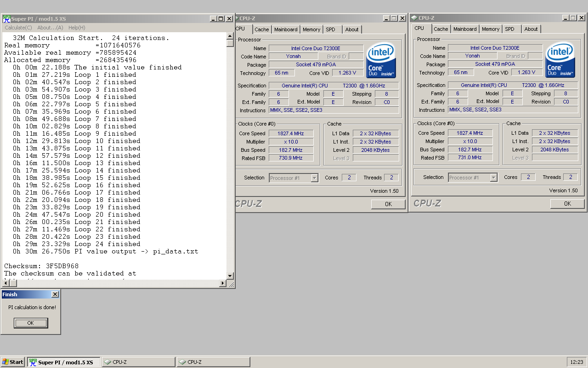
Task: Click OK in the second CPU-Z window
Action: (567, 203)
